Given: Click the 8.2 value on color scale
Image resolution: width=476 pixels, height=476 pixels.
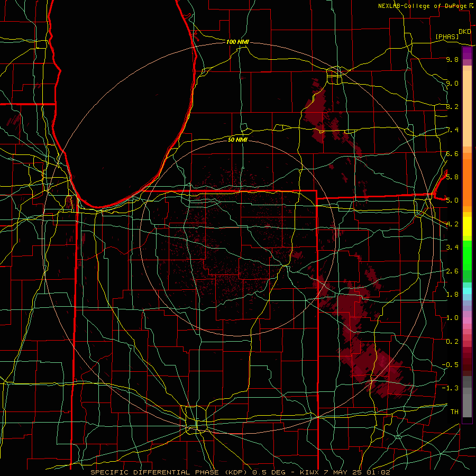Looking at the screenshot, I should pyautogui.click(x=452, y=106).
